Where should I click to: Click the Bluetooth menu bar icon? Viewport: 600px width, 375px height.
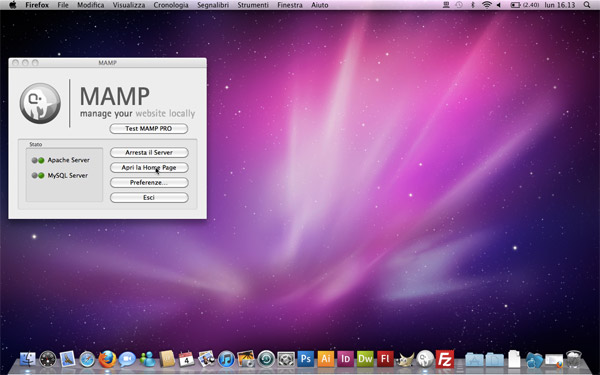[x=473, y=5]
